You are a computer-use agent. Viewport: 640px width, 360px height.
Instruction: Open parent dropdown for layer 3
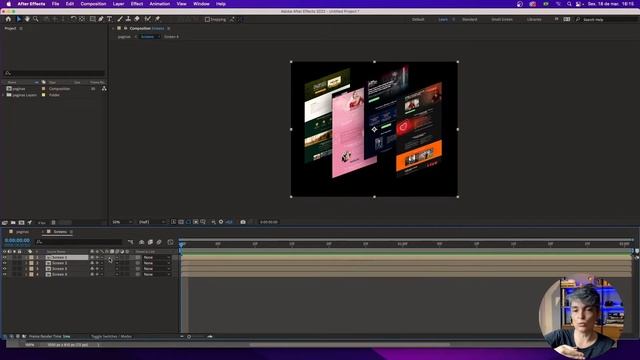coord(156,269)
